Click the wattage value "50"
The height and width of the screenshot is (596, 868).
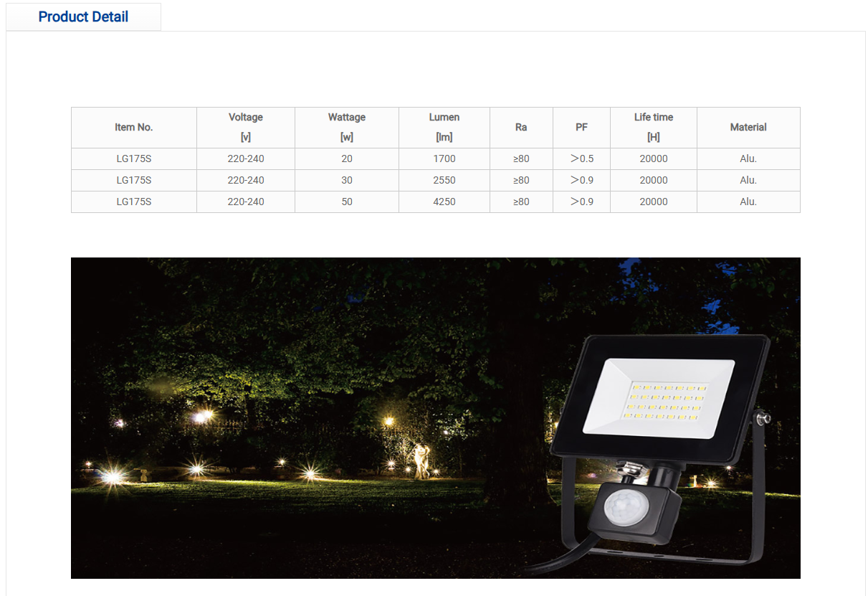click(x=347, y=202)
